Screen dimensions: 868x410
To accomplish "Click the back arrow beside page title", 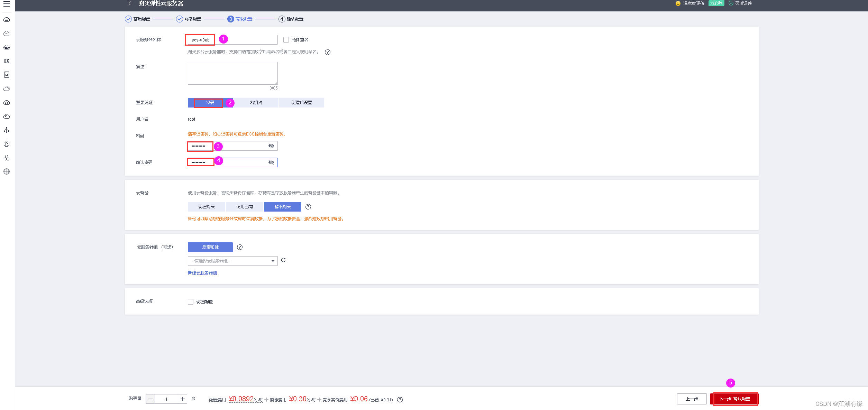I will [130, 3].
